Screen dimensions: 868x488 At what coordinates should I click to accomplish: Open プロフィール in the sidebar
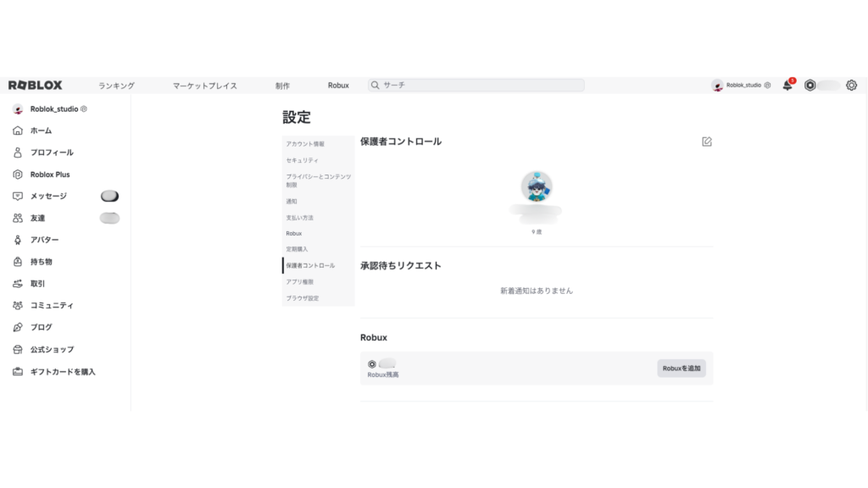[42, 152]
